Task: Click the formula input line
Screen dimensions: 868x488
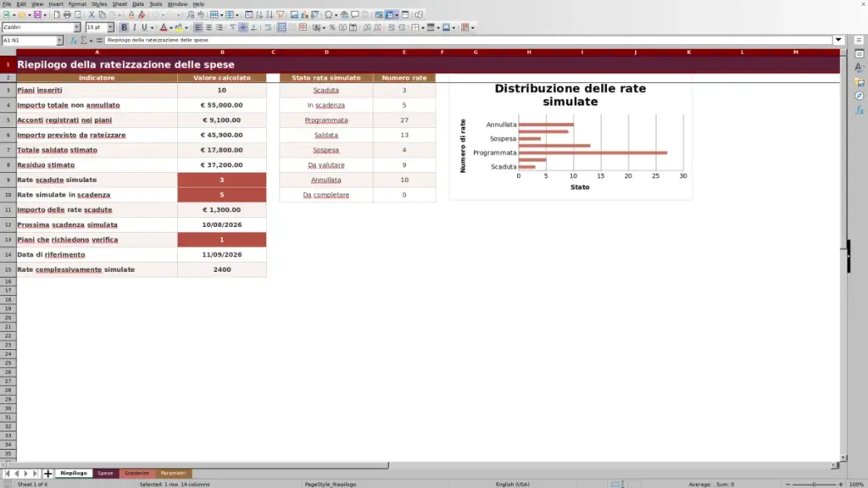Action: [468, 40]
